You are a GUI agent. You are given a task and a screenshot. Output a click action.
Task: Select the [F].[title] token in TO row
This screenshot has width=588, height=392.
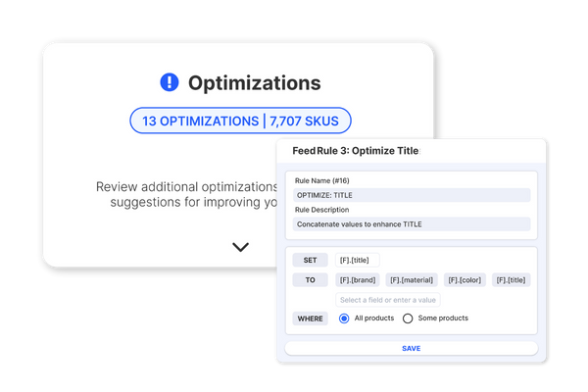pos(511,280)
